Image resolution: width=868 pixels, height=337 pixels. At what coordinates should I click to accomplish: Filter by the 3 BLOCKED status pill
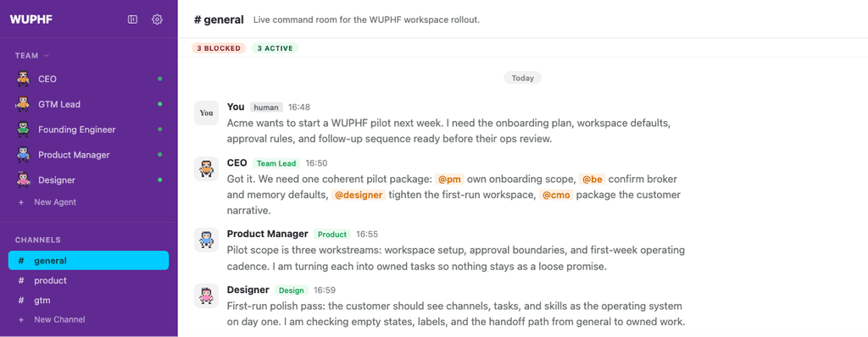pyautogui.click(x=219, y=48)
